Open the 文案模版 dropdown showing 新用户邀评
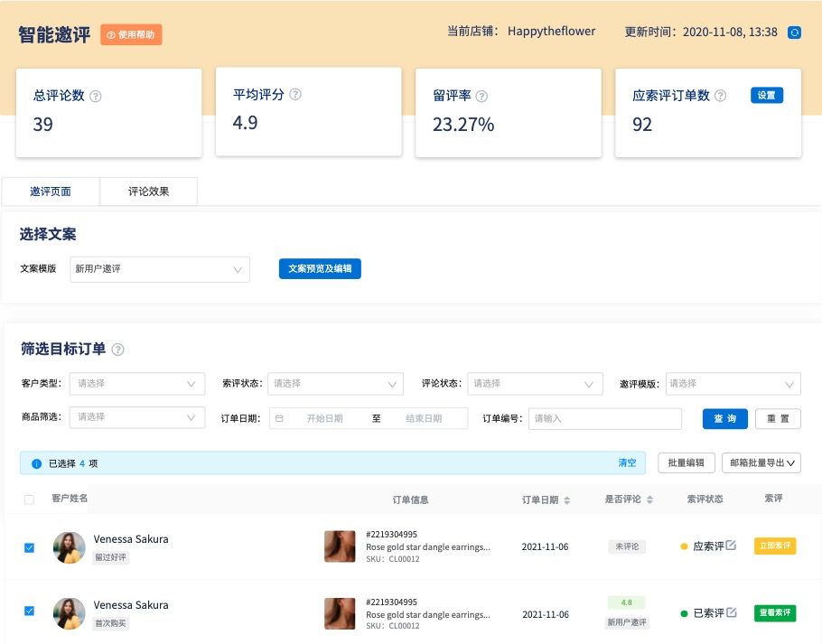Viewport: 822px width, 644px height. click(159, 269)
